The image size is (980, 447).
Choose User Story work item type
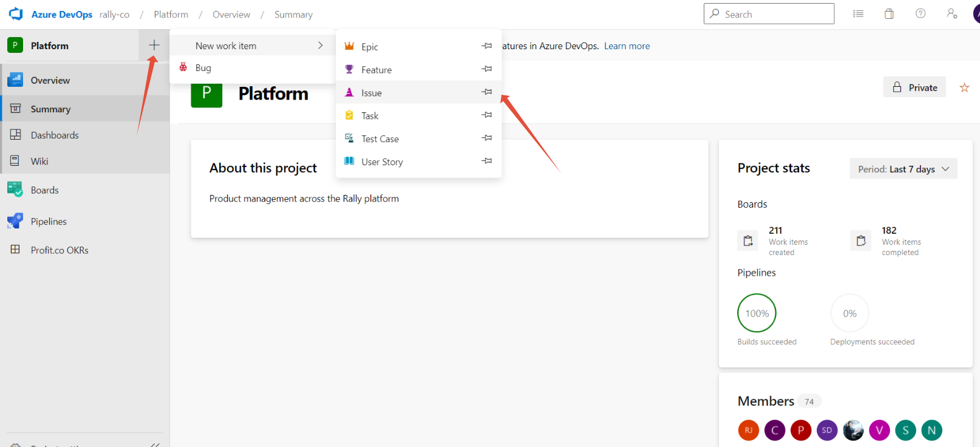pos(419,162)
